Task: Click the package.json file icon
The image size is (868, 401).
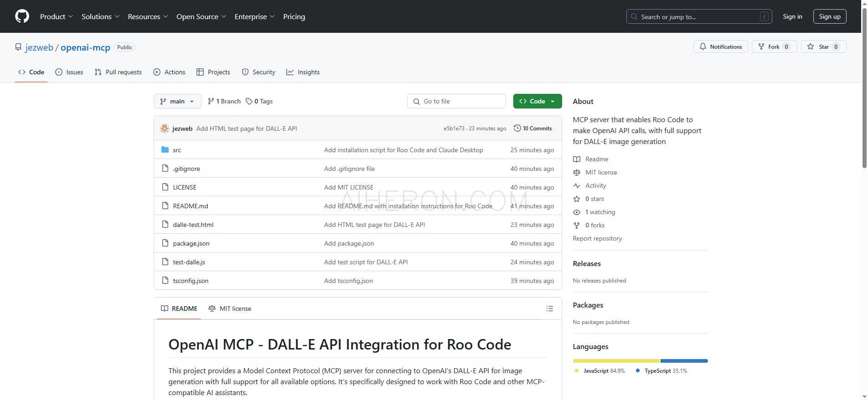Action: click(165, 243)
